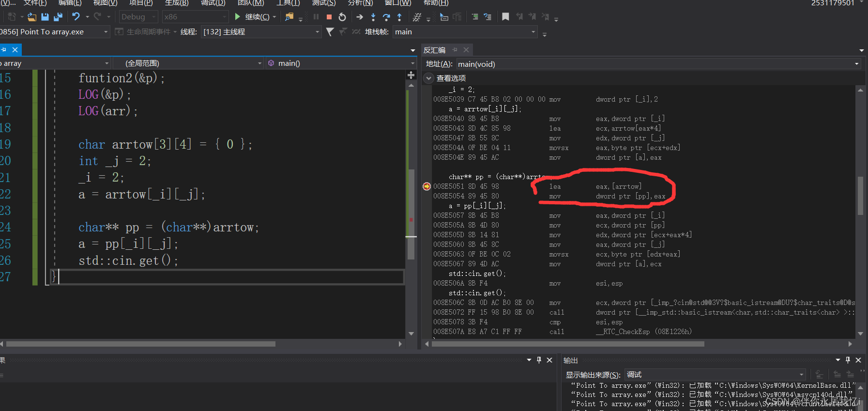Open the (全局范围) scope dropdown

tap(188, 63)
